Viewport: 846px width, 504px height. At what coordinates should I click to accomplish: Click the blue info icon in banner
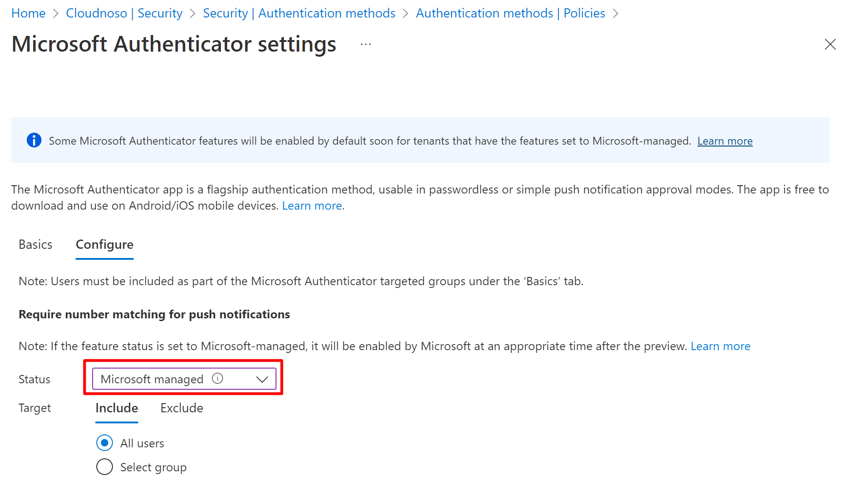click(x=34, y=140)
